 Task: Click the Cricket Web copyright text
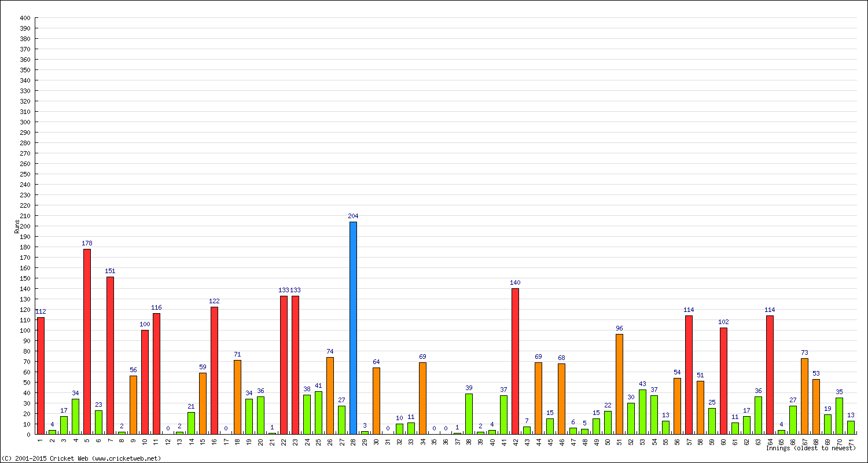81,458
